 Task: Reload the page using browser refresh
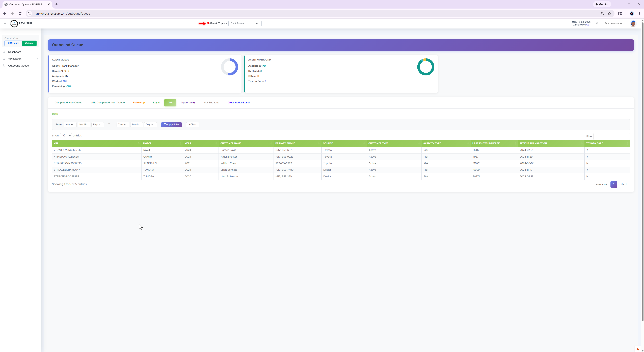coord(20,13)
